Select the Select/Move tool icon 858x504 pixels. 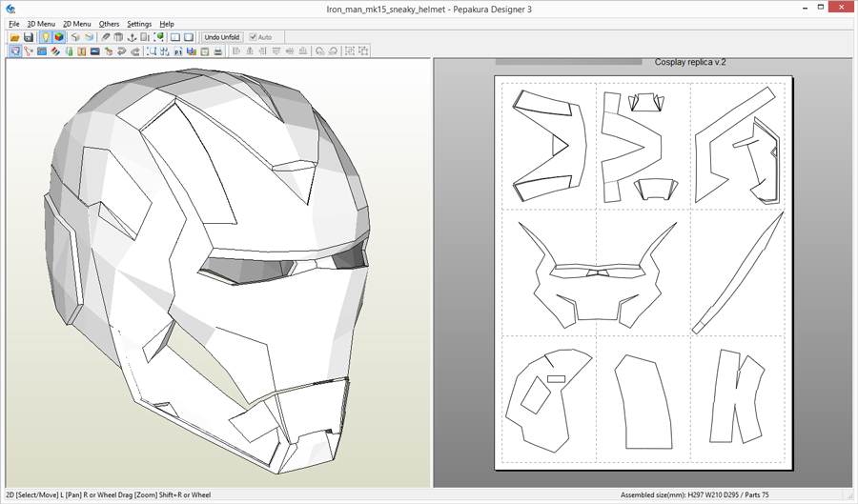pos(15,51)
